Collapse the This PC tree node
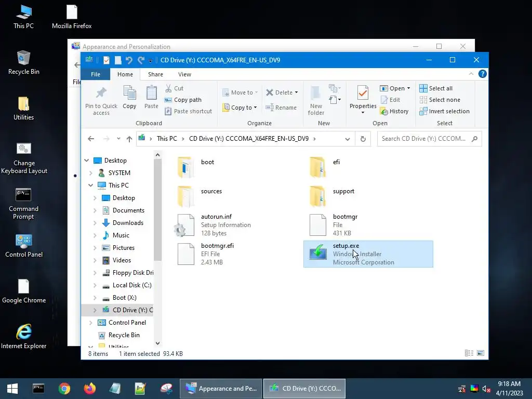The width and height of the screenshot is (532, 399). (90, 185)
